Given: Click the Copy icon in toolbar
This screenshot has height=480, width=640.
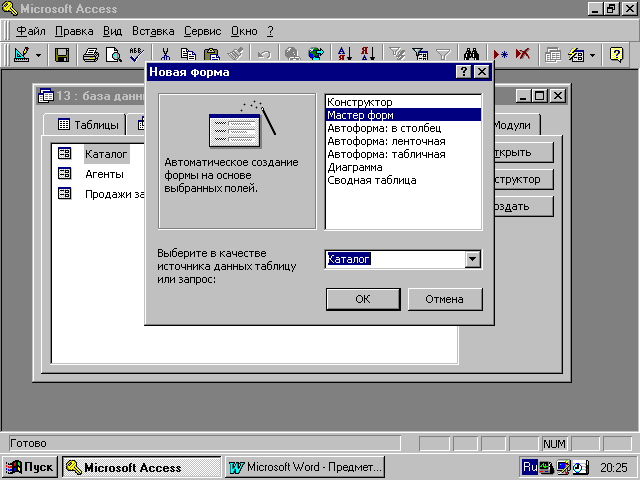Looking at the screenshot, I should (188, 55).
